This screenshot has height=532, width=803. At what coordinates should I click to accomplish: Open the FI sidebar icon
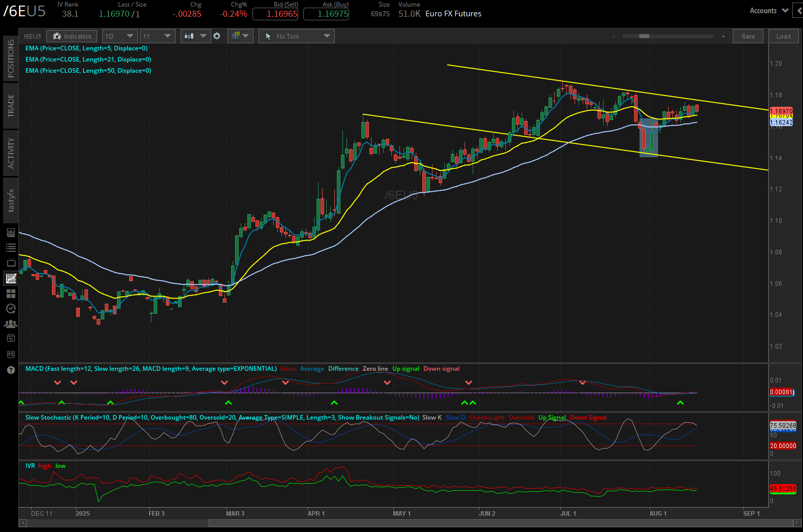[x=11, y=354]
